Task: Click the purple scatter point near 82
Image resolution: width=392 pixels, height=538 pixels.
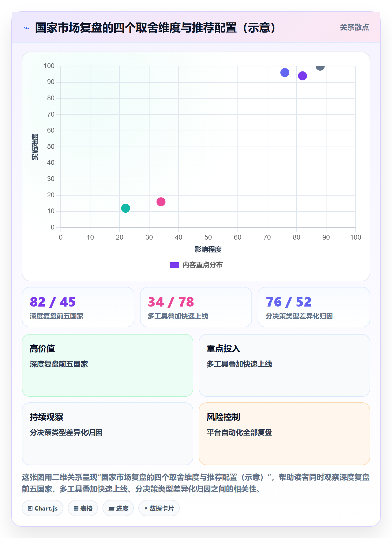Action: [302, 76]
